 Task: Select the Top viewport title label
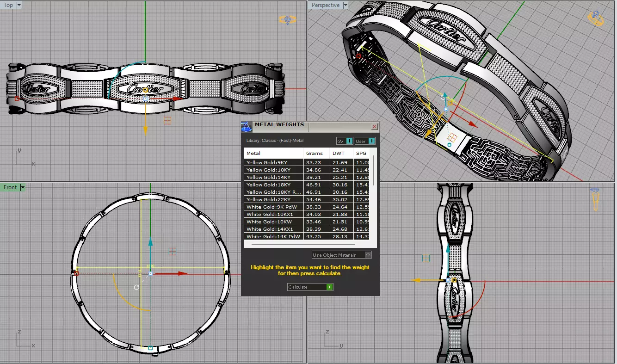pos(8,6)
